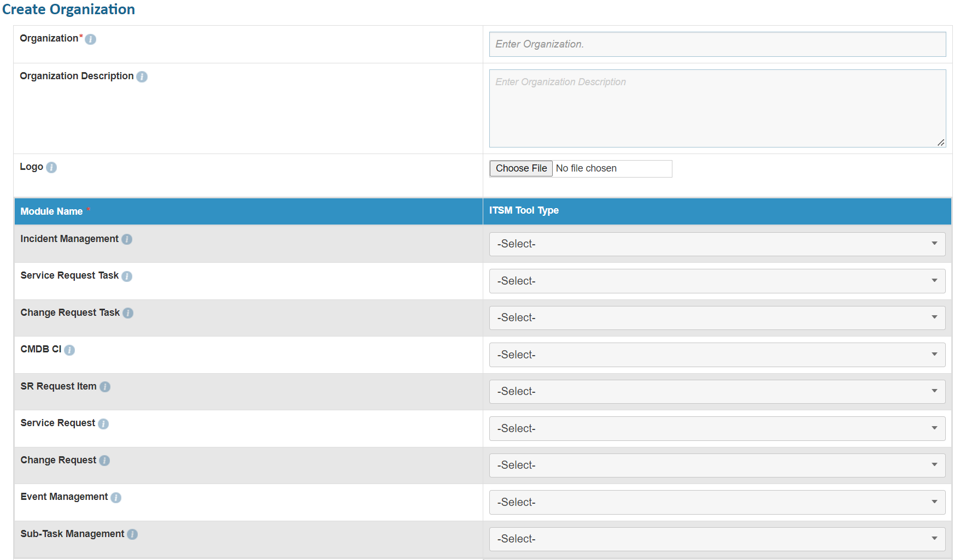966x560 pixels.
Task: Expand the Sub-Task Management dropdown
Action: (x=718, y=539)
